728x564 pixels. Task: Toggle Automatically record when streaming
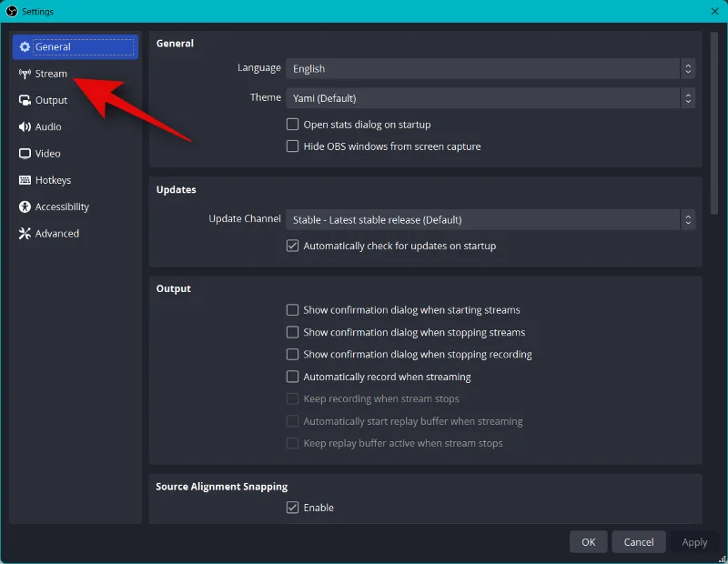[x=292, y=377]
